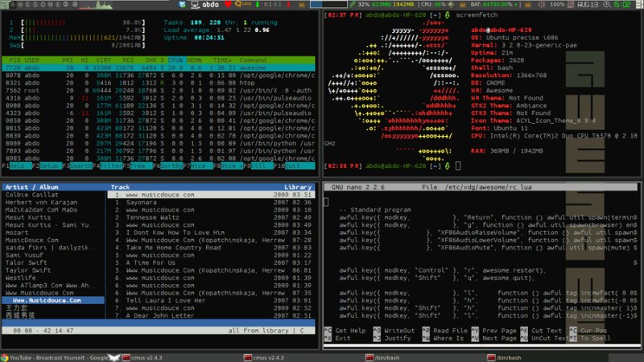
Task: Sort htop by the Command column header
Action: point(253,60)
